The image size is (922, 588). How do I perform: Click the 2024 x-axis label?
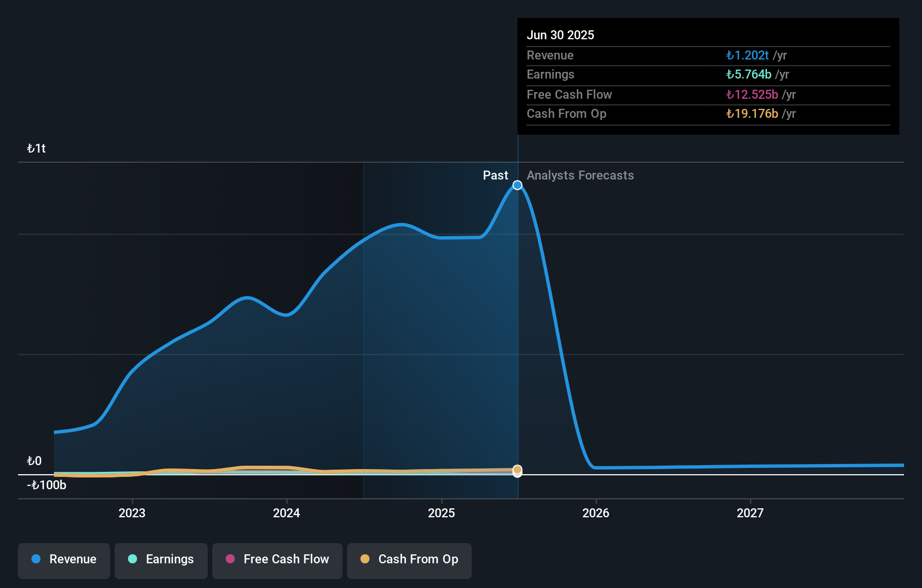coord(286,513)
